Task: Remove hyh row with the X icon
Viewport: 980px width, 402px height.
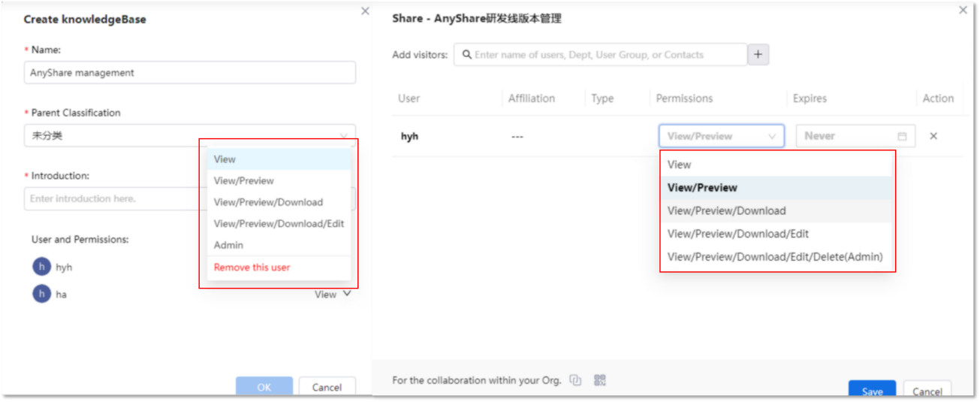Action: pyautogui.click(x=933, y=136)
